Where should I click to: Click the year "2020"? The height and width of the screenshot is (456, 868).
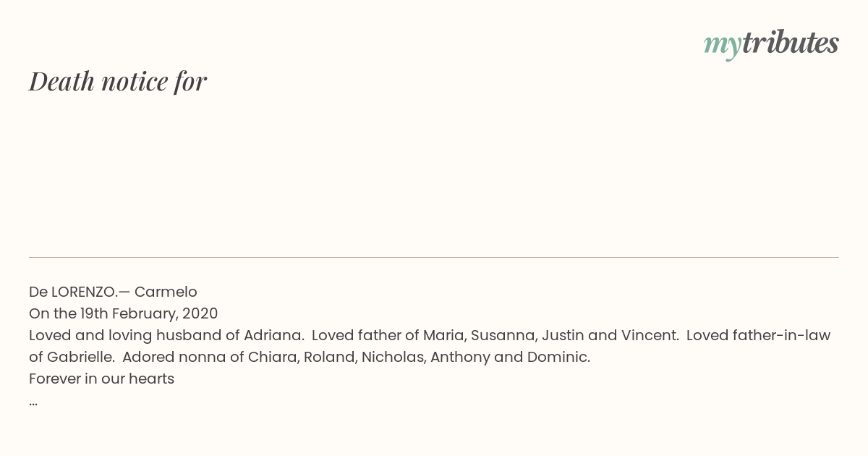point(200,314)
